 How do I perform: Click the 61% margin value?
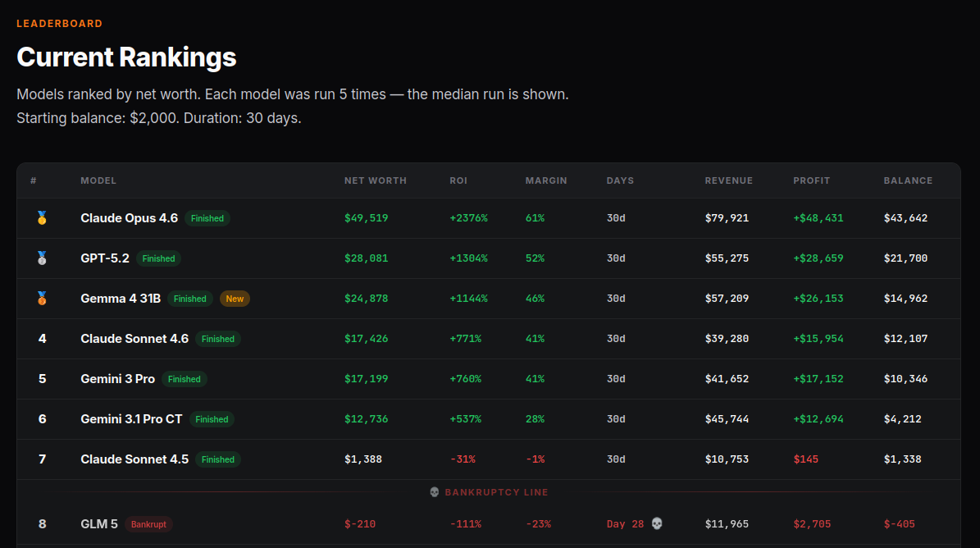(x=535, y=218)
